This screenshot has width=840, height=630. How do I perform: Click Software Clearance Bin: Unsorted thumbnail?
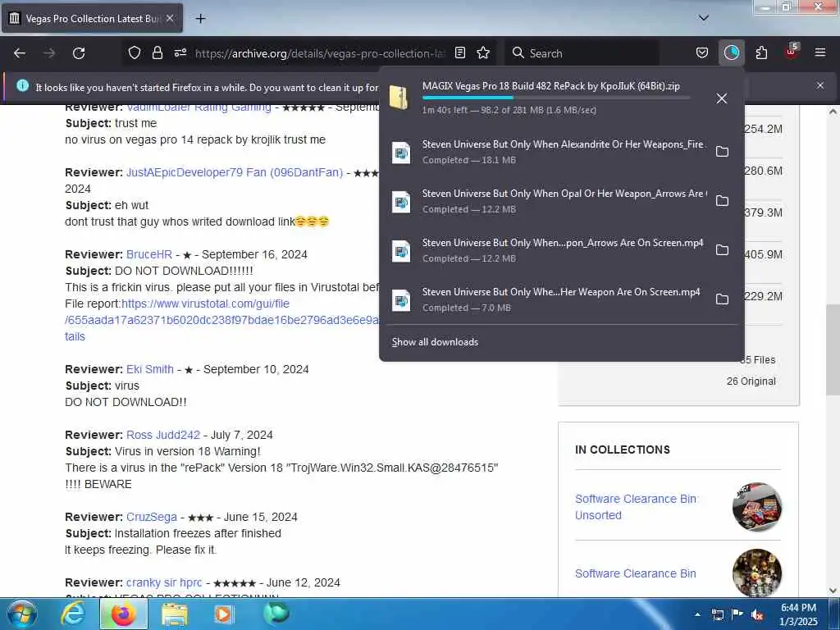click(x=757, y=507)
